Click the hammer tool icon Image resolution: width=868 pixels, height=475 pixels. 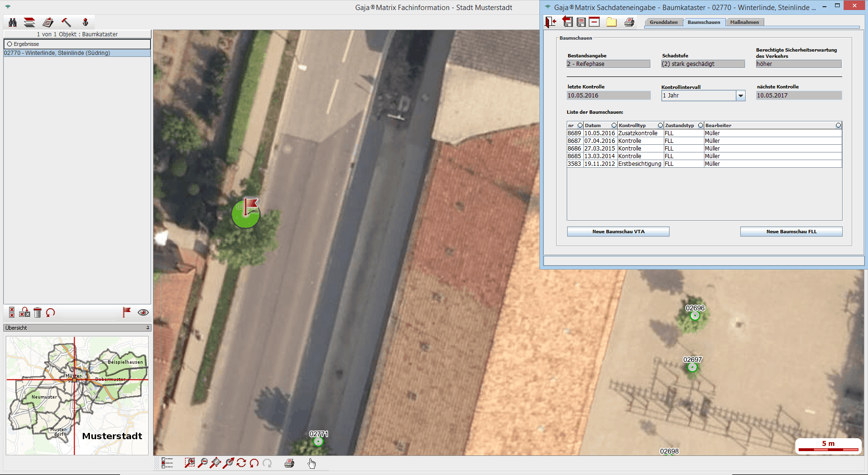66,22
